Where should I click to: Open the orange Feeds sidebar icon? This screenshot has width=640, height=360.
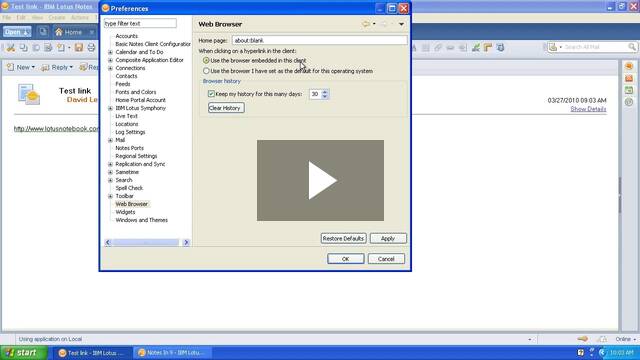coord(629,78)
